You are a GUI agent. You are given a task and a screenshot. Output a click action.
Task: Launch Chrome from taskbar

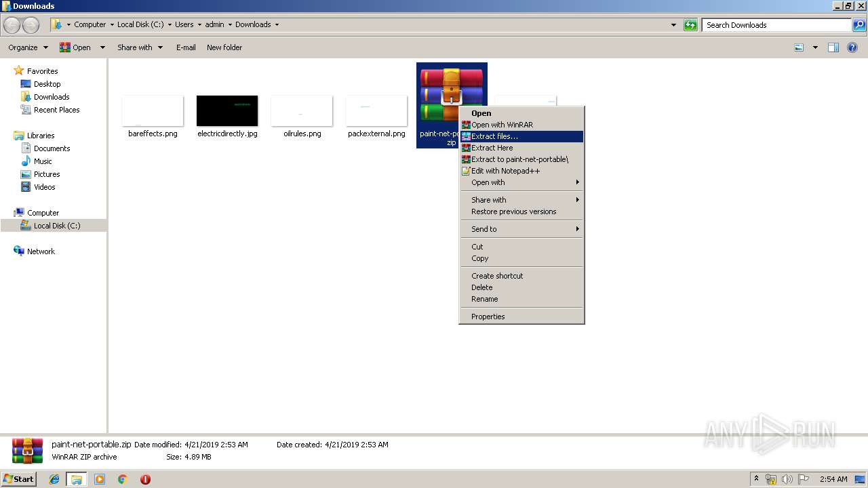pos(122,479)
